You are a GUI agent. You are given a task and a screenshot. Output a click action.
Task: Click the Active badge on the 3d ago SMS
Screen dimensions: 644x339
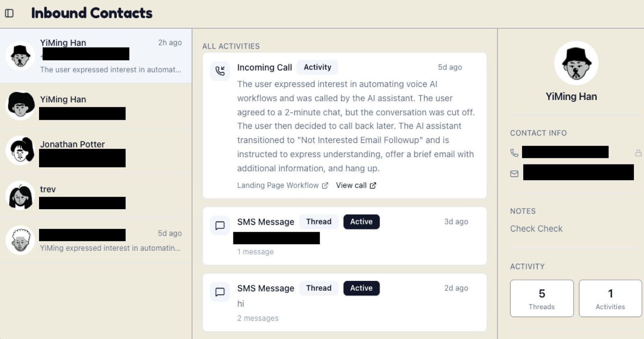[361, 222]
